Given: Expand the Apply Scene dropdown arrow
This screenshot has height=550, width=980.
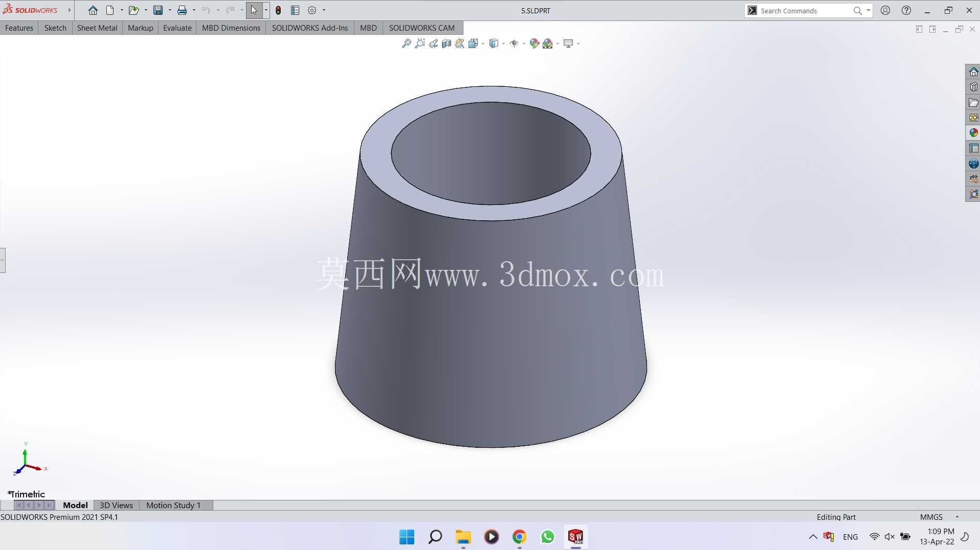Looking at the screenshot, I should [558, 43].
